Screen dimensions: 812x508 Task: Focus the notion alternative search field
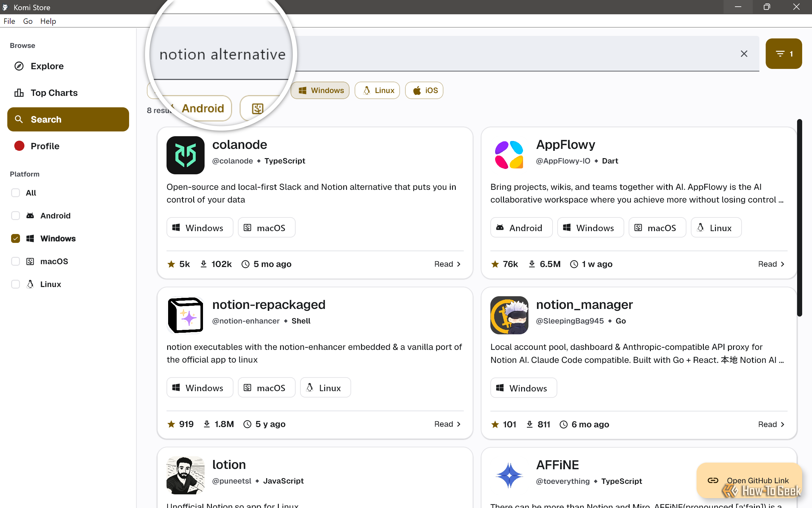(x=453, y=54)
